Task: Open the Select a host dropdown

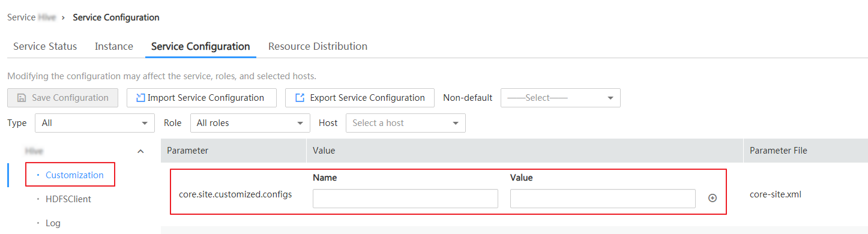Action: coord(406,123)
